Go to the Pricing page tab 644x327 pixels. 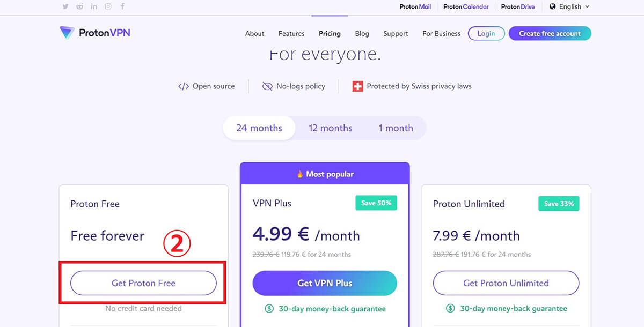click(x=330, y=33)
